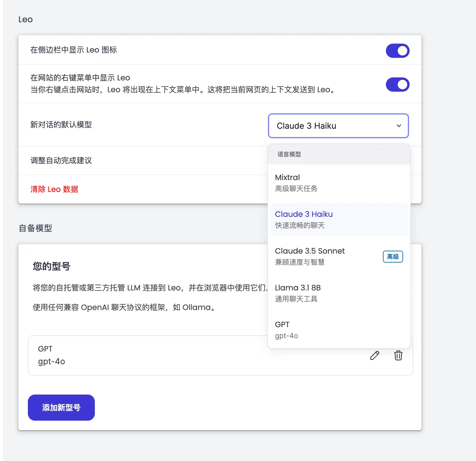This screenshot has width=476, height=461.
Task: Click the red 清除 Leo 数据 link
Action: pos(54,189)
